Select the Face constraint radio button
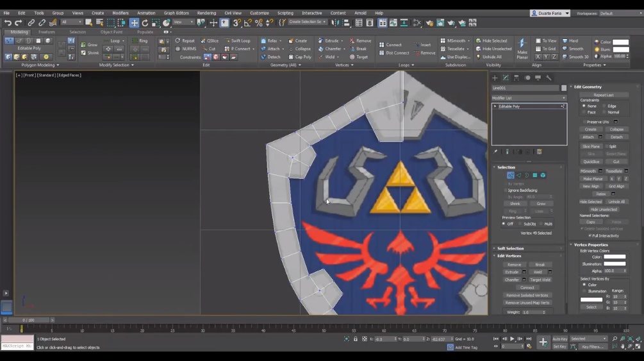 [x=584, y=112]
